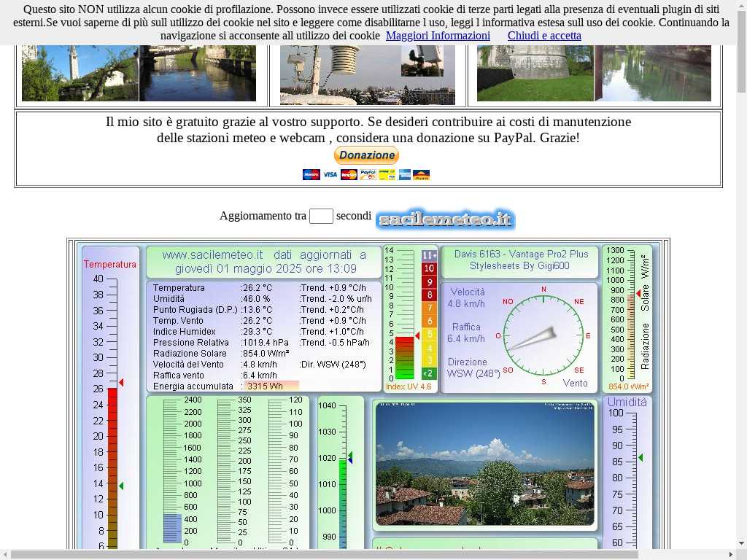Click the red marker on Temperatura scale
Image resolution: width=747 pixels, height=560 pixels.
point(121,382)
